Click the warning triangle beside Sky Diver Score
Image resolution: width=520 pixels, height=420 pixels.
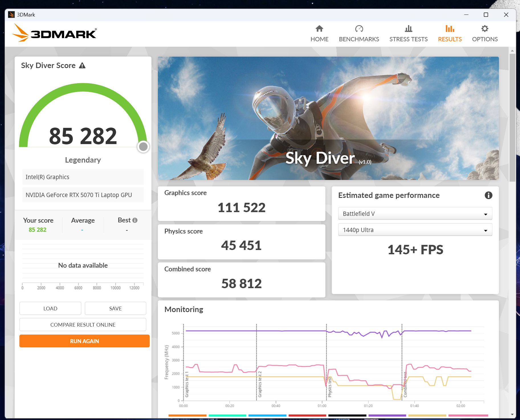click(x=82, y=65)
